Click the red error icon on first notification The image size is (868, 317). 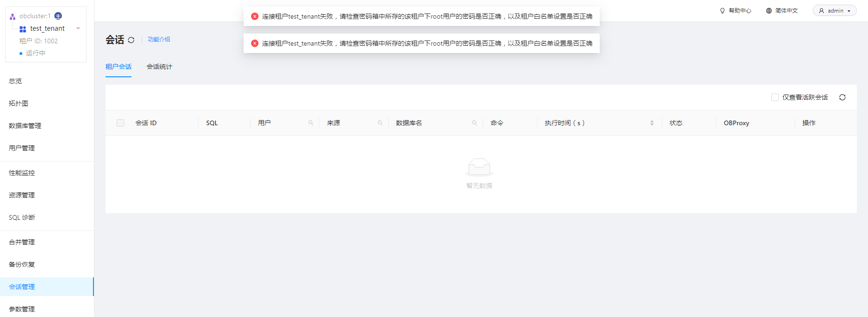(255, 16)
